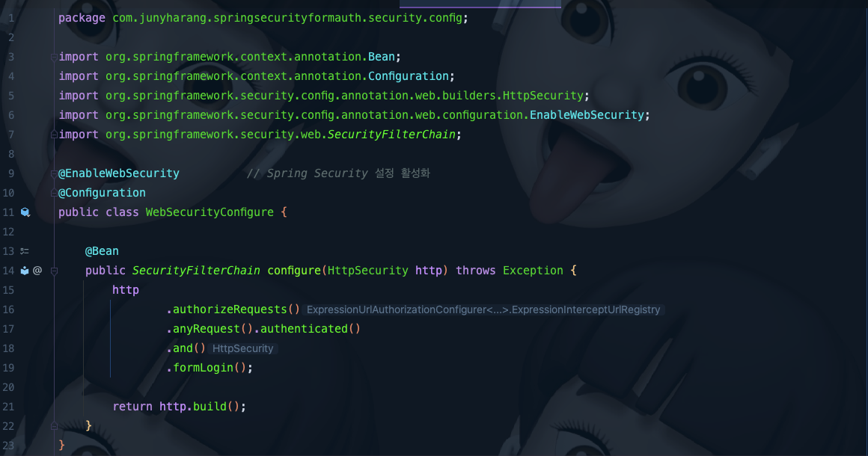Click the bean gutter icon on the configure method line
868x456 pixels.
[x=25, y=271]
